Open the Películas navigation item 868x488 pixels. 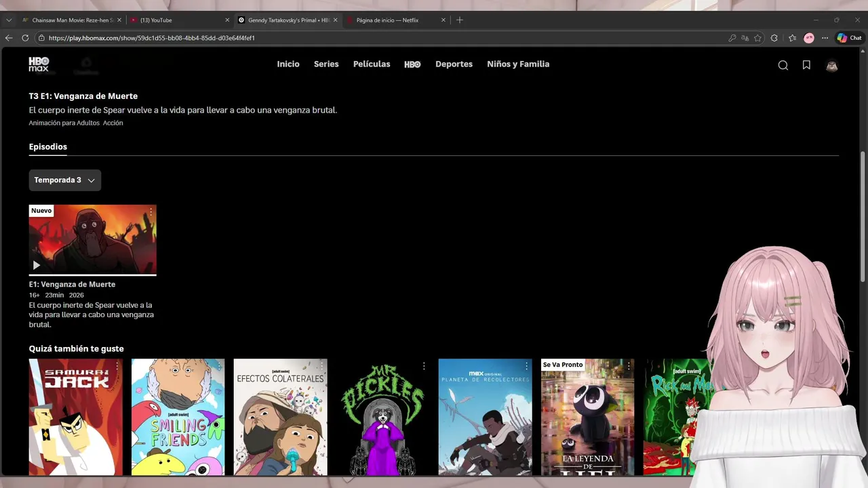[x=372, y=64]
